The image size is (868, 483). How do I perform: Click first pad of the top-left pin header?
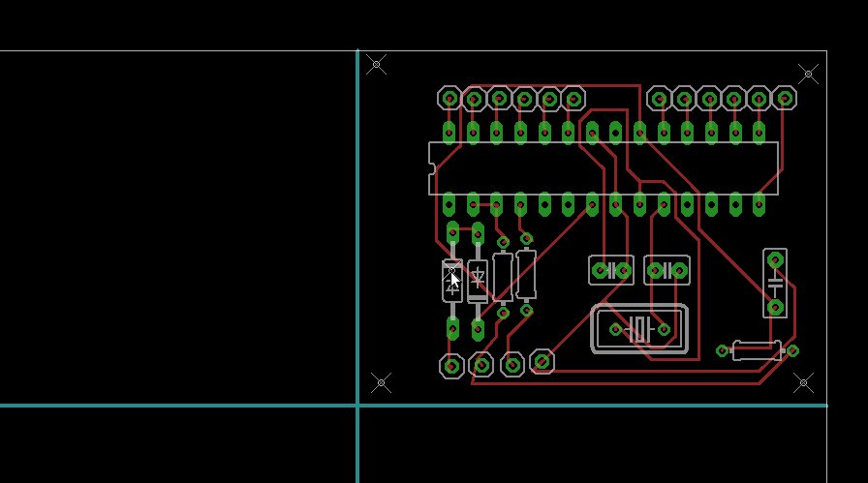pos(449,98)
